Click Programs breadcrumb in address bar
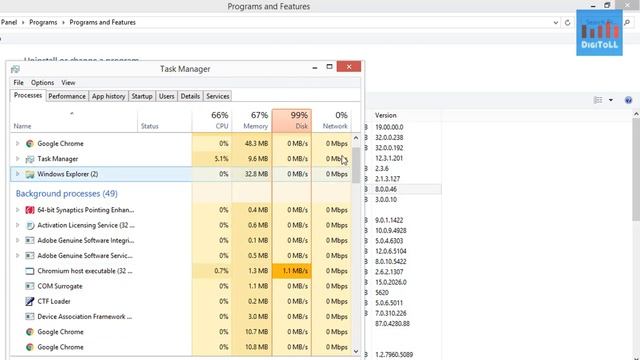Viewport: 640px width, 360px height. pos(43,22)
